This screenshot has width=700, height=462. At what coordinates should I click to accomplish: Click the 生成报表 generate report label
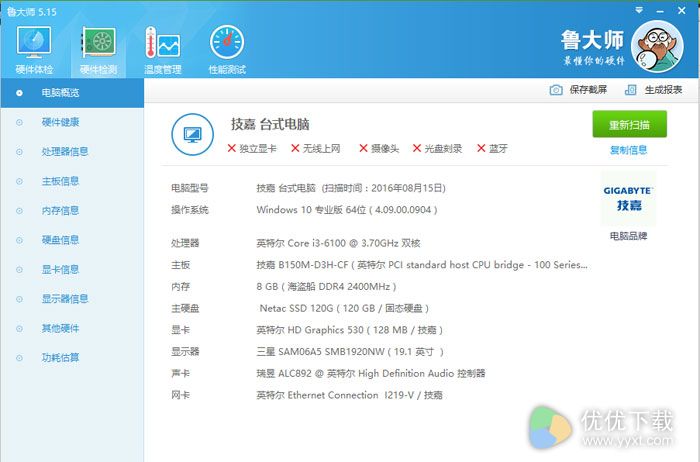click(663, 90)
